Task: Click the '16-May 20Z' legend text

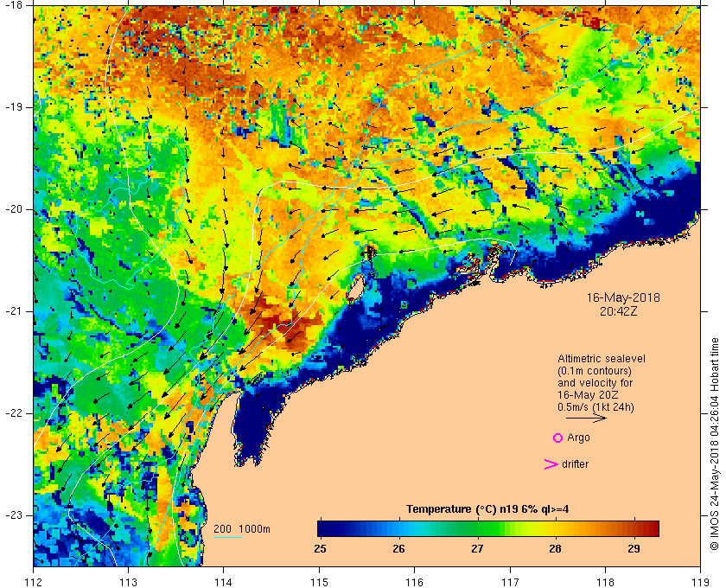Action: (588, 395)
